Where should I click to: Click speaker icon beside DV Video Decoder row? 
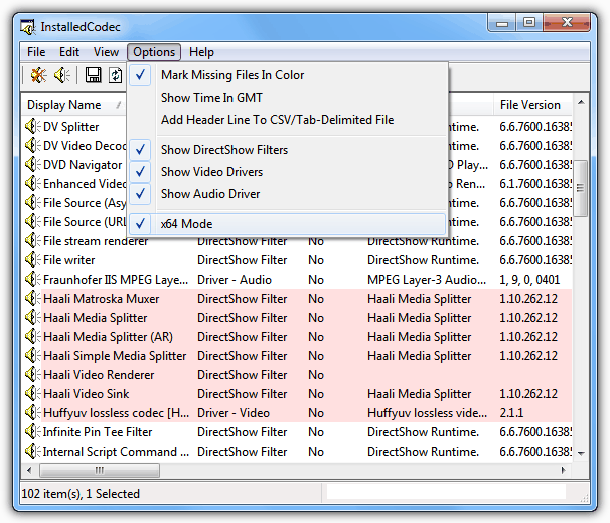(x=32, y=146)
